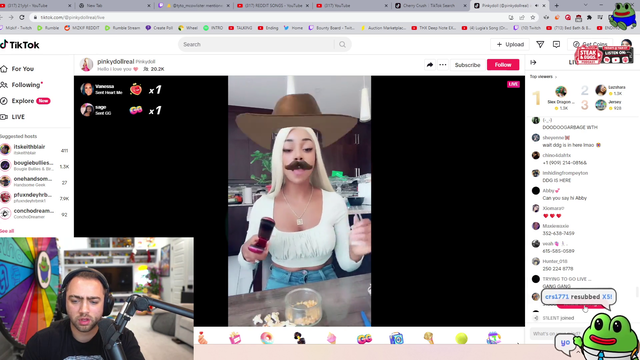Open suggested host bougiebullies

click(35, 165)
